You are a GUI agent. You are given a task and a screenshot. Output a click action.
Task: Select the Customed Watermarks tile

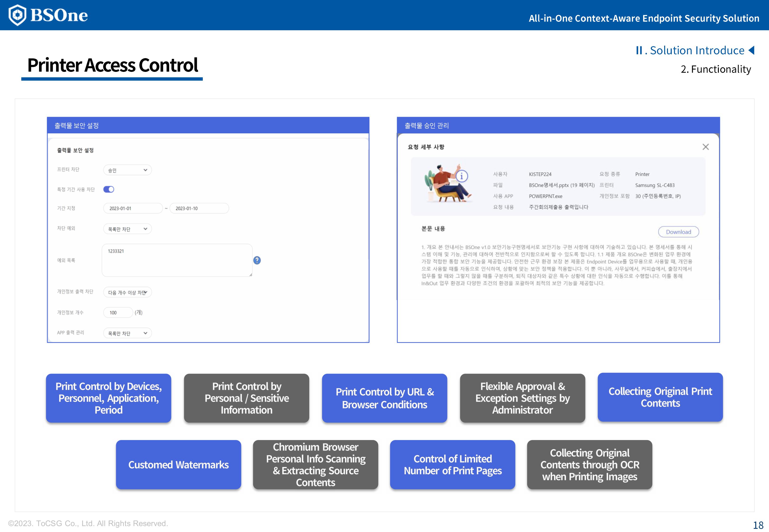coord(178,465)
